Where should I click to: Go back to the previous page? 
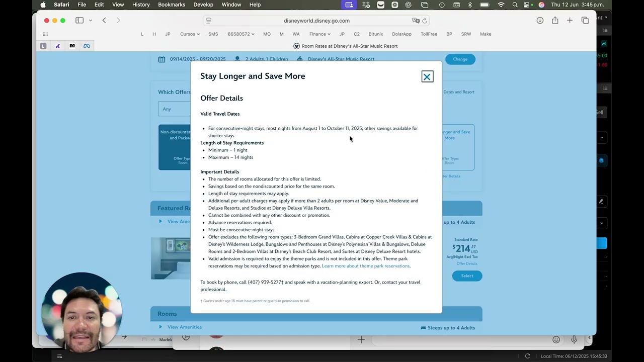pos(104,21)
